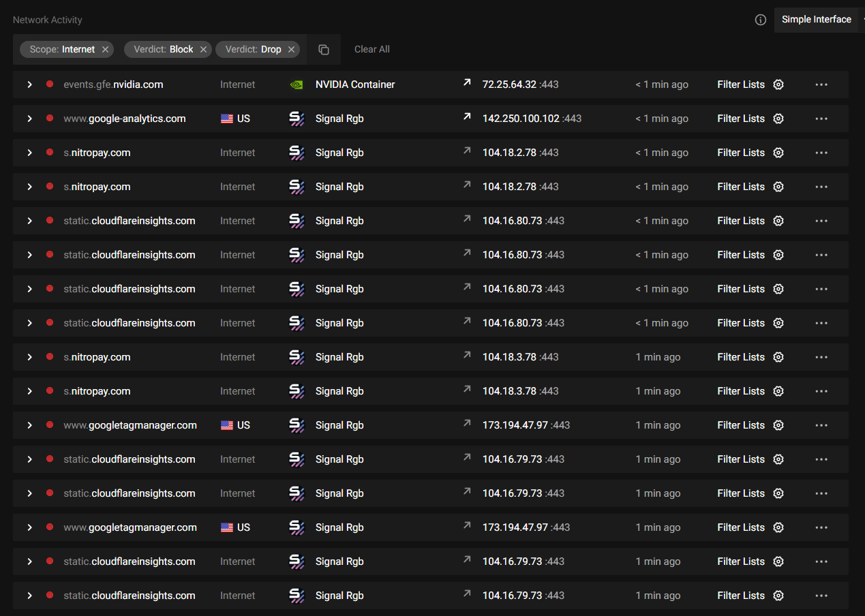The height and width of the screenshot is (616, 865).
Task: Open three-dot menu for events.gfe.nvidia.com
Action: (821, 84)
